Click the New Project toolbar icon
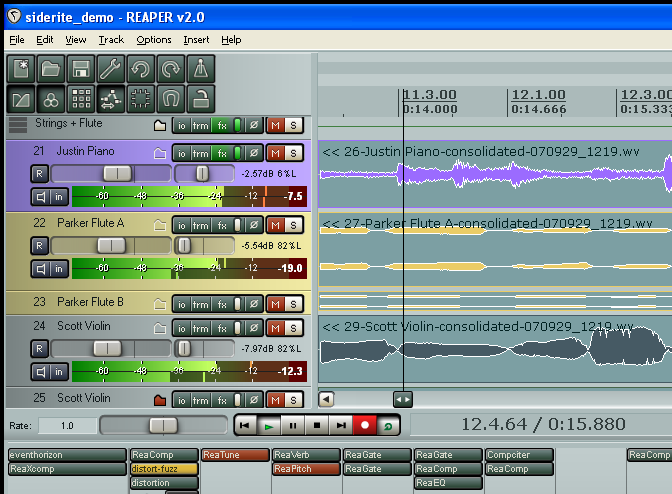 pyautogui.click(x=22, y=69)
